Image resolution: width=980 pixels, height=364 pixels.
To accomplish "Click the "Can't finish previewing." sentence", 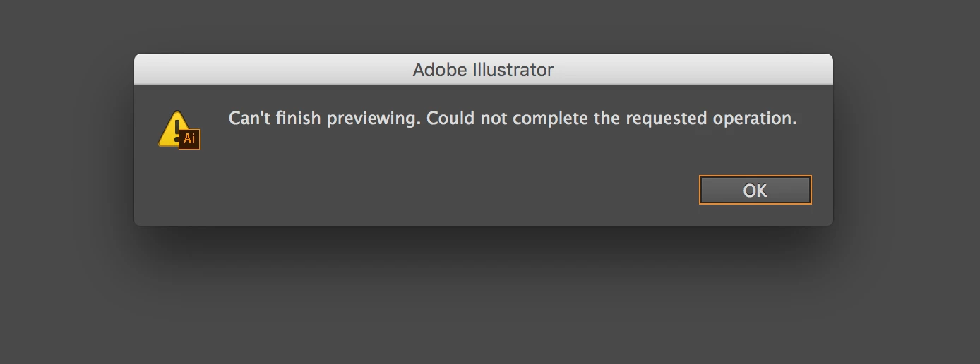I will point(325,119).
